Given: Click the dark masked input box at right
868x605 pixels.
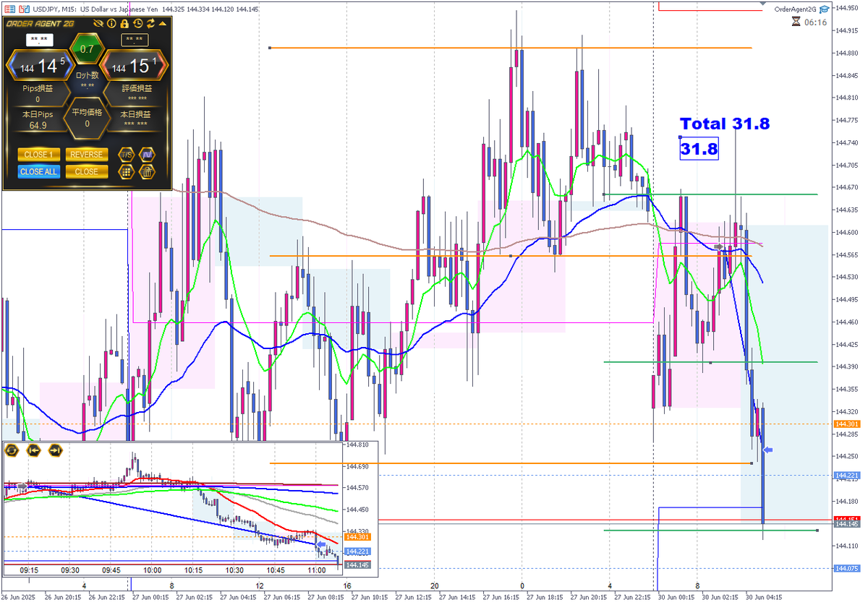Looking at the screenshot, I should tap(135, 40).
